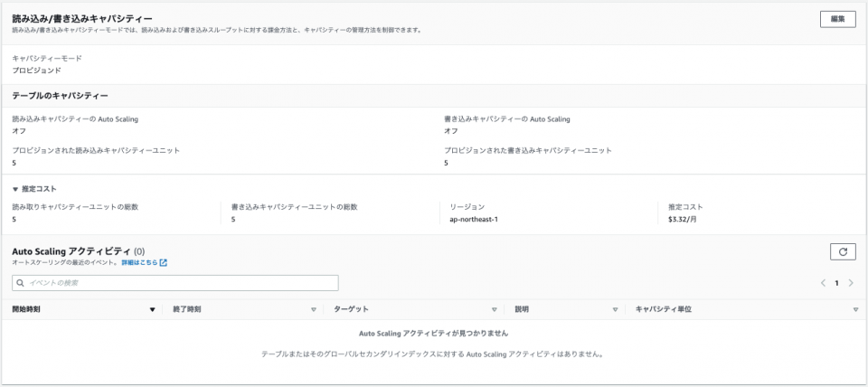Viewport: 868px width, 387px height.
Task: Select page 1 in the pagination
Action: pos(836,283)
